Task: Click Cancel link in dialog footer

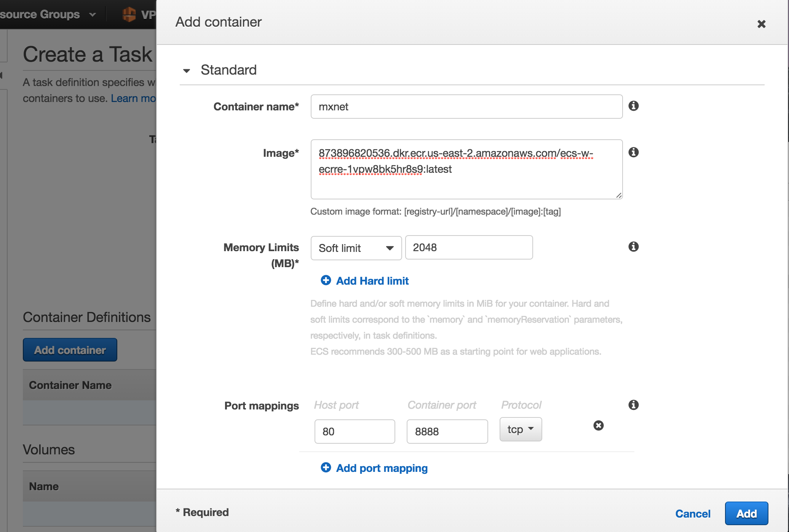Action: pos(693,514)
